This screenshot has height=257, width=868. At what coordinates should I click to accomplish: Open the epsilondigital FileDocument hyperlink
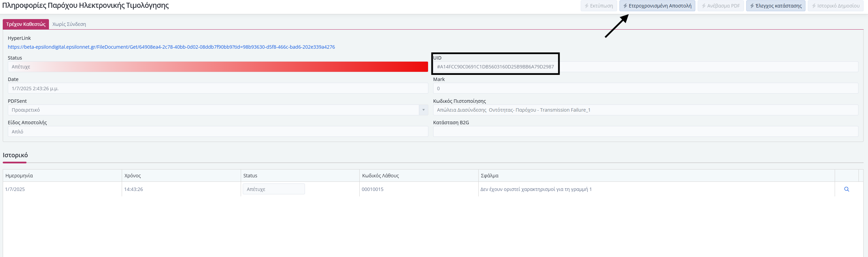click(171, 47)
